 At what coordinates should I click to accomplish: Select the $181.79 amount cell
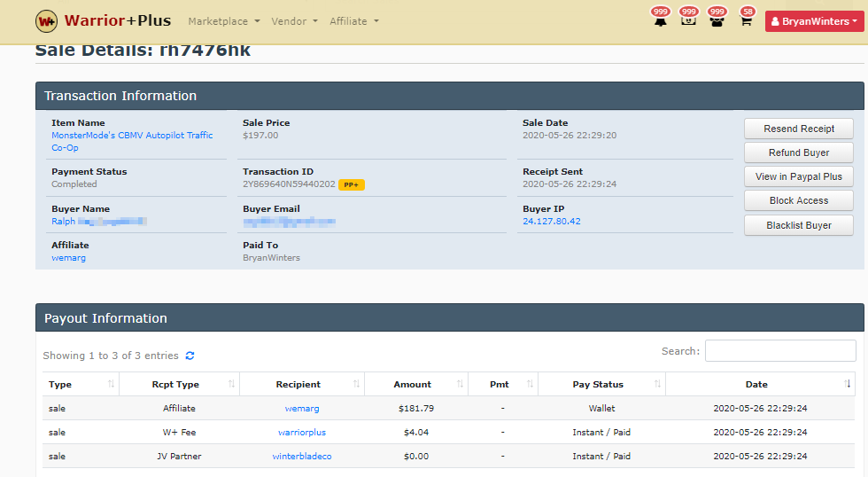tap(416, 409)
